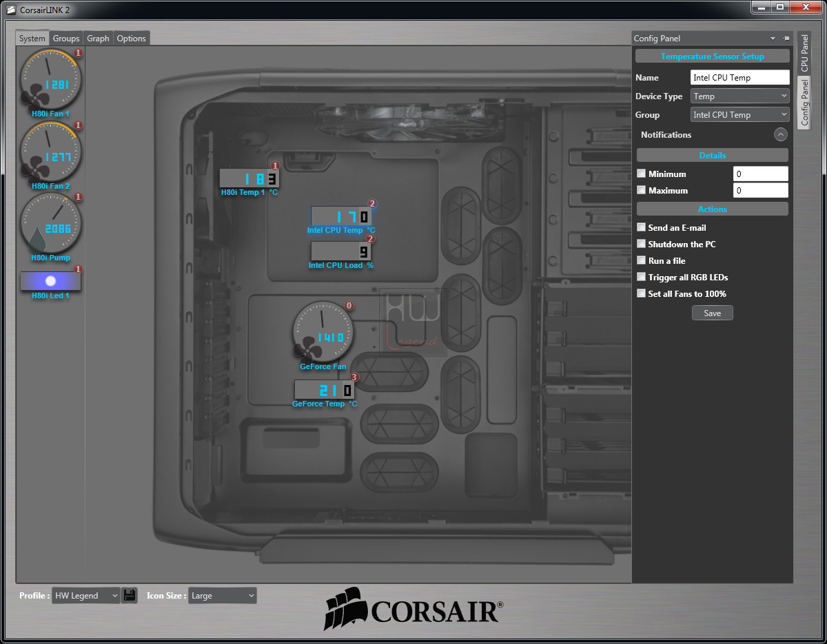
Task: Click the badge on GeForce Temp readout
Action: tap(354, 377)
